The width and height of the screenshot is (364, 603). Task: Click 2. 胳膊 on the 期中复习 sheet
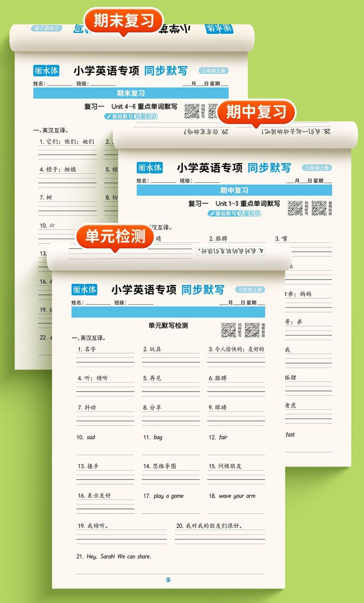point(218,239)
